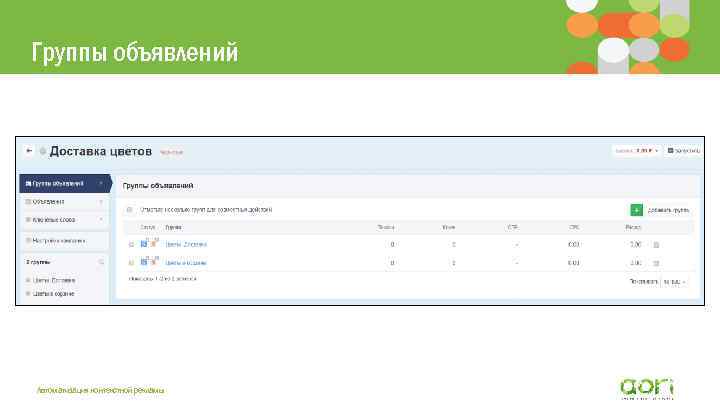
Task: Open Цветы. Доставка in the sidebar group list
Action: (54, 280)
